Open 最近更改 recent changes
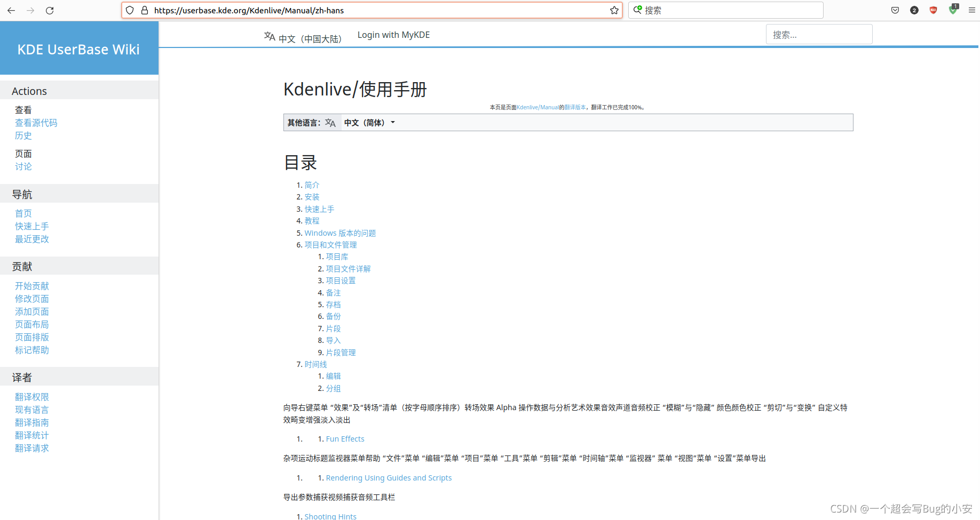980x520 pixels. click(x=32, y=239)
